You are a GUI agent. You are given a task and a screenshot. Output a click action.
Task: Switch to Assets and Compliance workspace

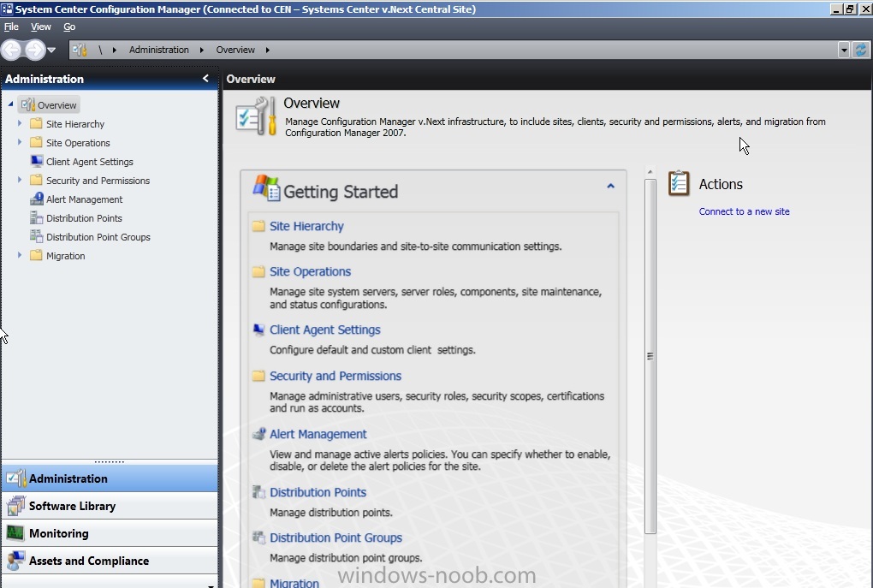(x=110, y=560)
